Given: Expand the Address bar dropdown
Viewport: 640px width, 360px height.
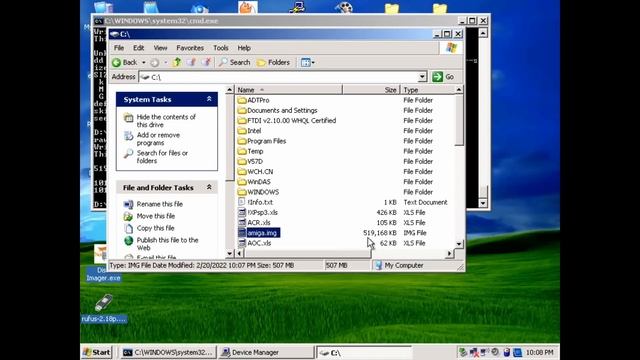Looking at the screenshot, I should click(422, 77).
